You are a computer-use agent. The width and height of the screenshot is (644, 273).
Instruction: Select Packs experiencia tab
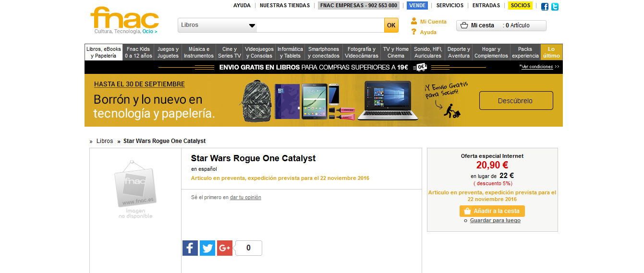[x=525, y=52]
